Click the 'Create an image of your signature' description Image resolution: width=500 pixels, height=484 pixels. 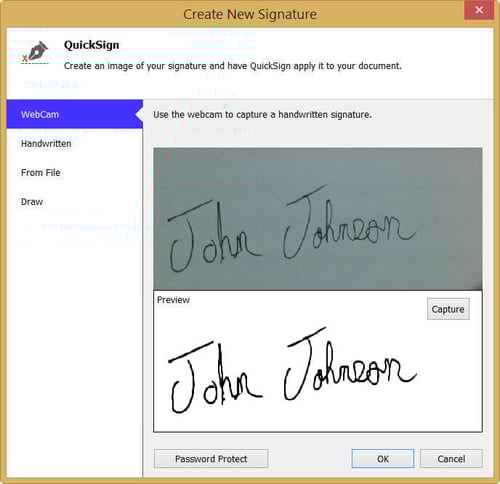coord(233,66)
